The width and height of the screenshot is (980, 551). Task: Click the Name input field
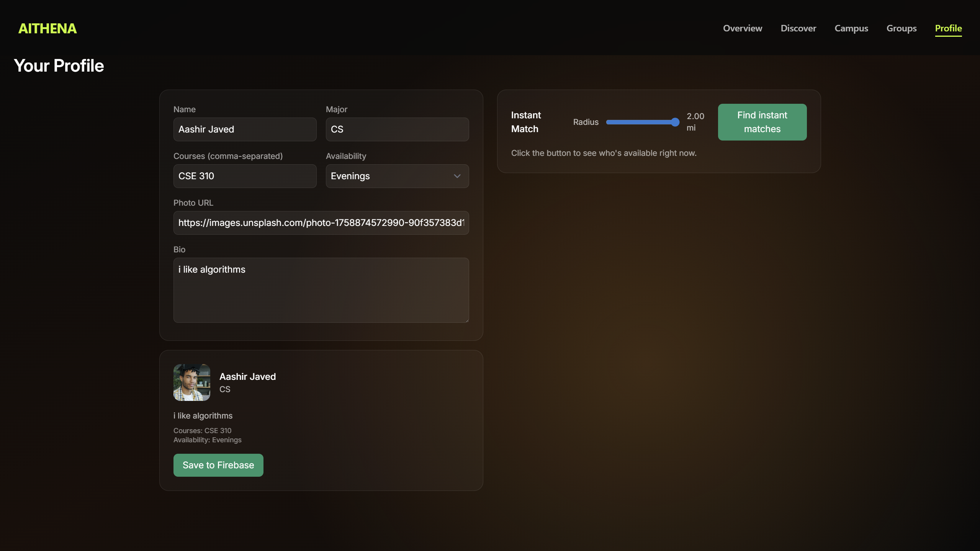click(245, 129)
